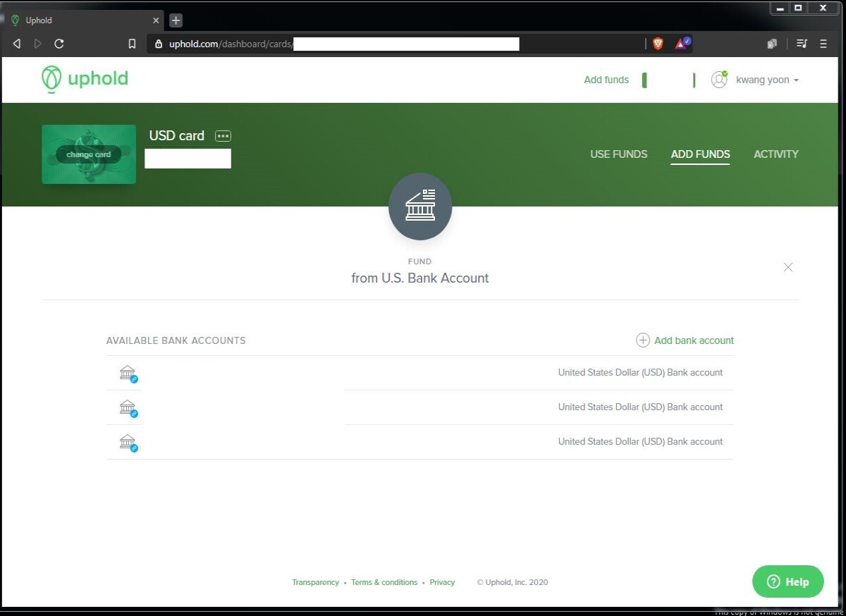Open playlist icon in browser toolbar
The image size is (846, 616).
click(x=801, y=44)
